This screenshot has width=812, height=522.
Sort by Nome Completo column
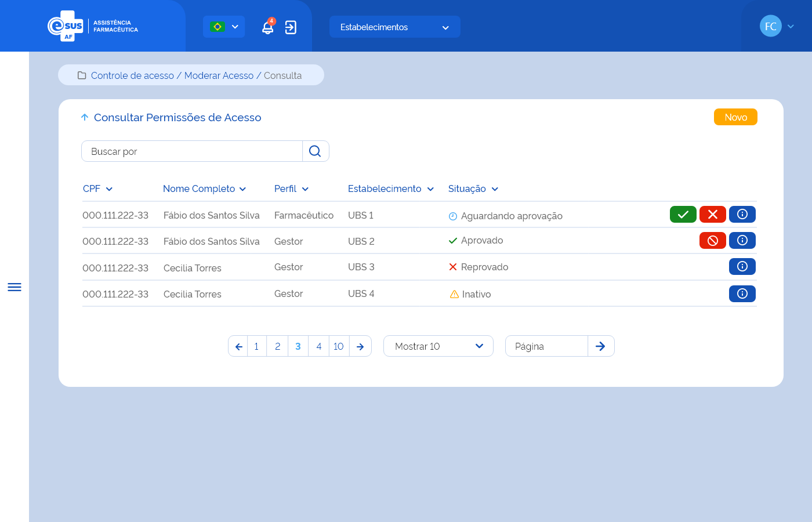click(205, 188)
